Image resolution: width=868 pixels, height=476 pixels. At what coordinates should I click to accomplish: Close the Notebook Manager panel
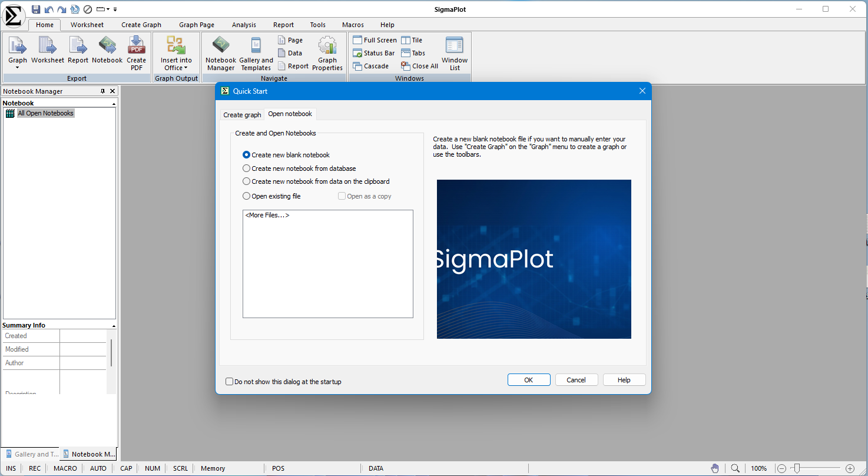click(112, 91)
